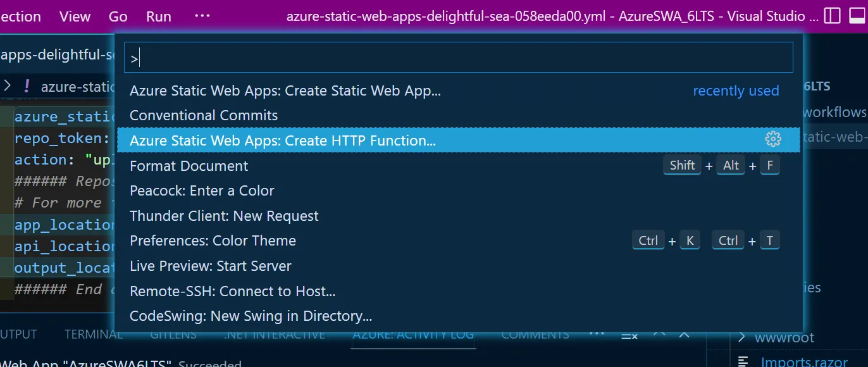Open the Go menu

pyautogui.click(x=118, y=16)
